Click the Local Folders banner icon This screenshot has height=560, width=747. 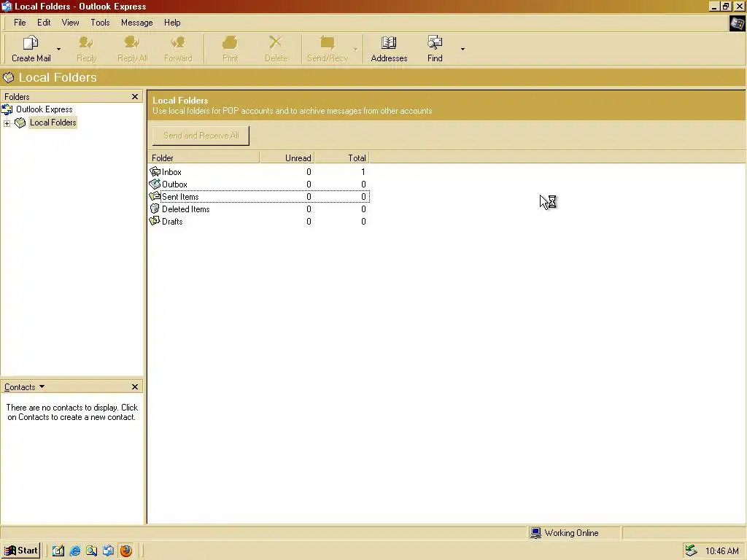point(9,77)
